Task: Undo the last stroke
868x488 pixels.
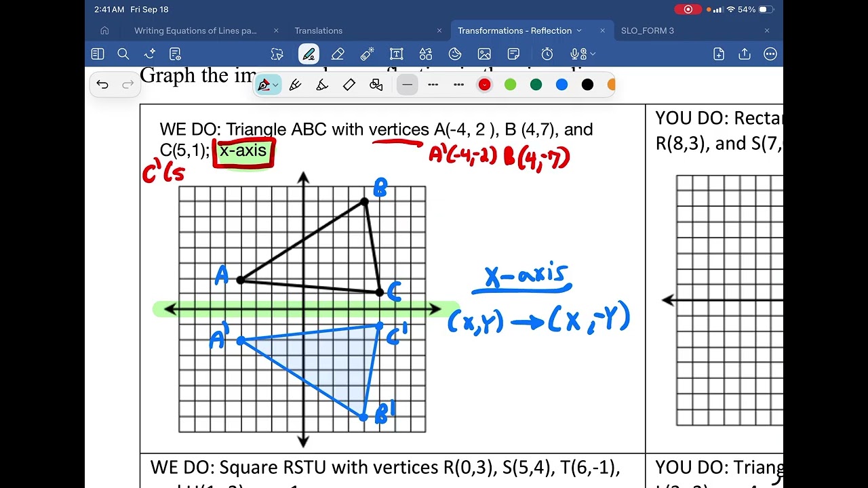Action: click(102, 85)
